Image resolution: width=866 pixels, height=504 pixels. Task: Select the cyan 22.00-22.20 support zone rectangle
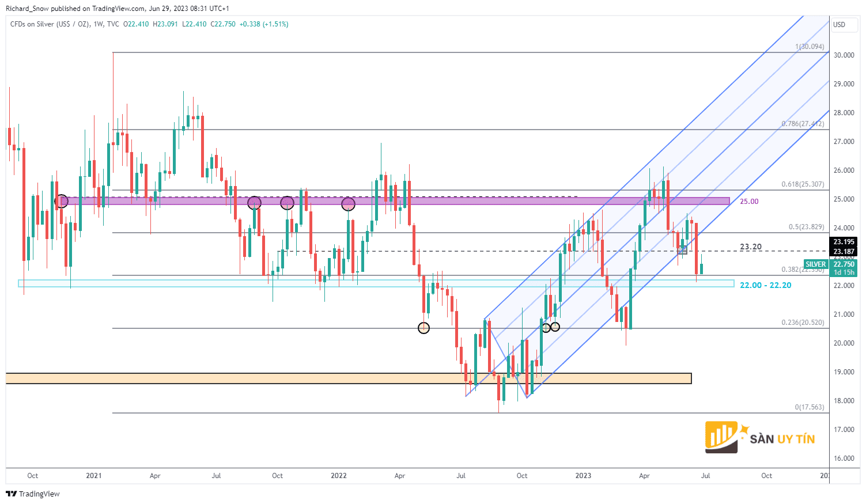pyautogui.click(x=376, y=283)
